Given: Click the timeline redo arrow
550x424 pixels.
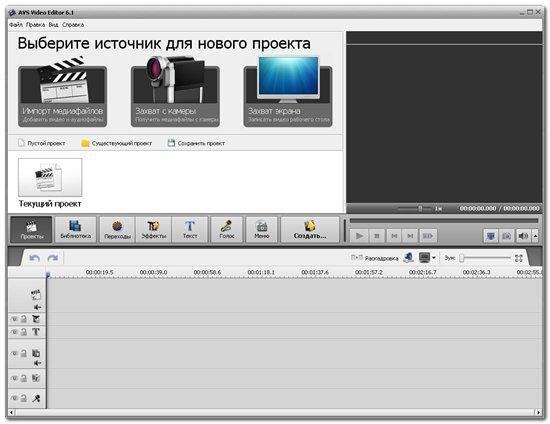Looking at the screenshot, I should (53, 258).
